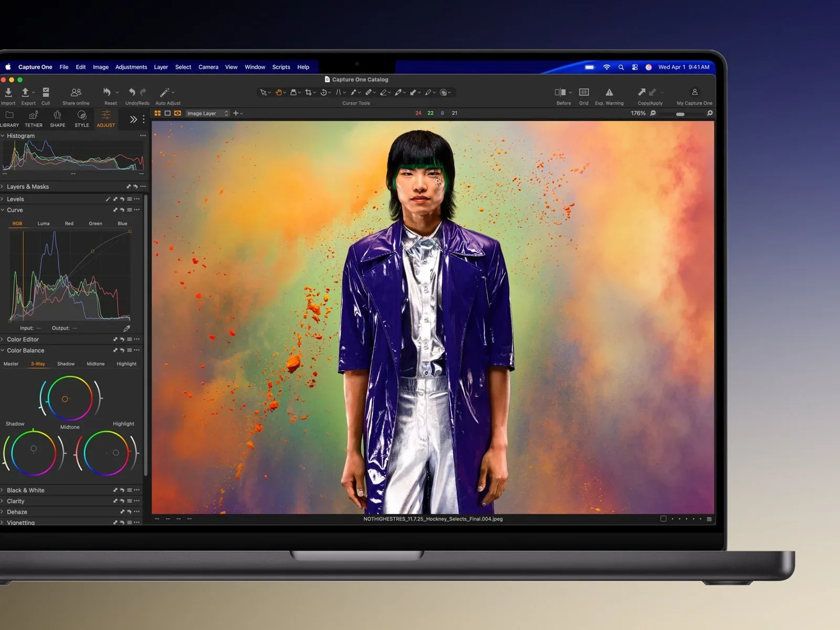Click the Copy adjustments up-arrow icon
Image resolution: width=840 pixels, height=630 pixels.
[x=642, y=92]
